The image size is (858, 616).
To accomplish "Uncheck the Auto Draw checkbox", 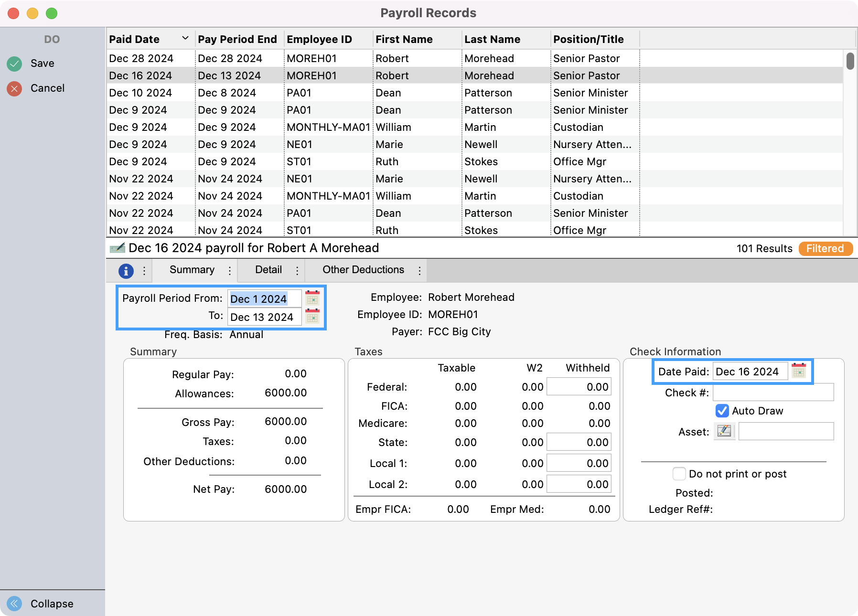I will click(722, 411).
